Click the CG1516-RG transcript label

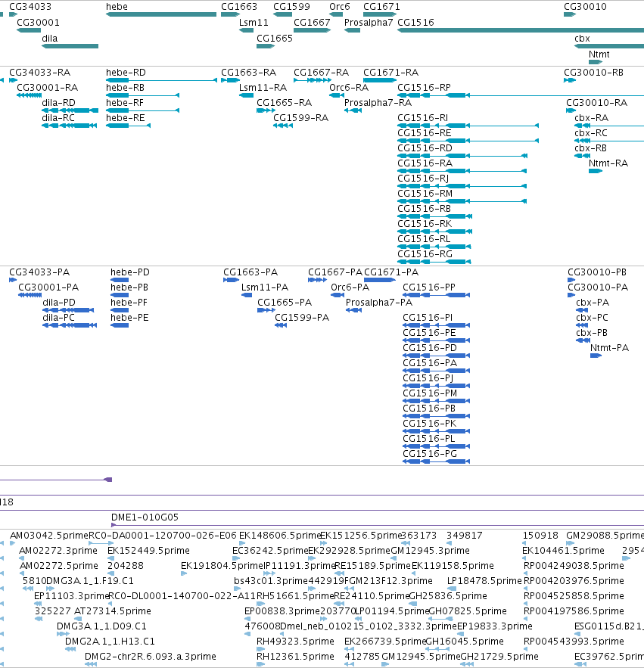pyautogui.click(x=425, y=254)
